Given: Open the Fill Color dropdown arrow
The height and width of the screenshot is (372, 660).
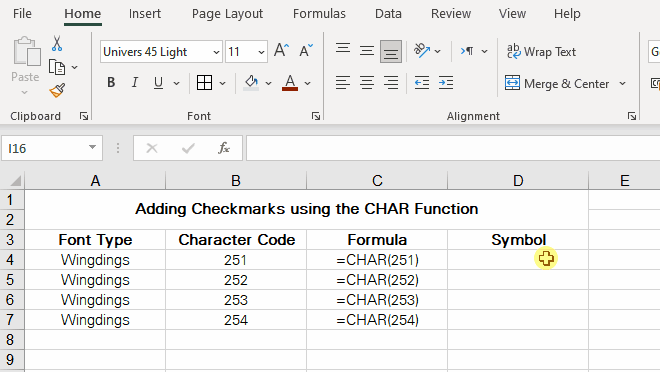Looking at the screenshot, I should tap(268, 83).
